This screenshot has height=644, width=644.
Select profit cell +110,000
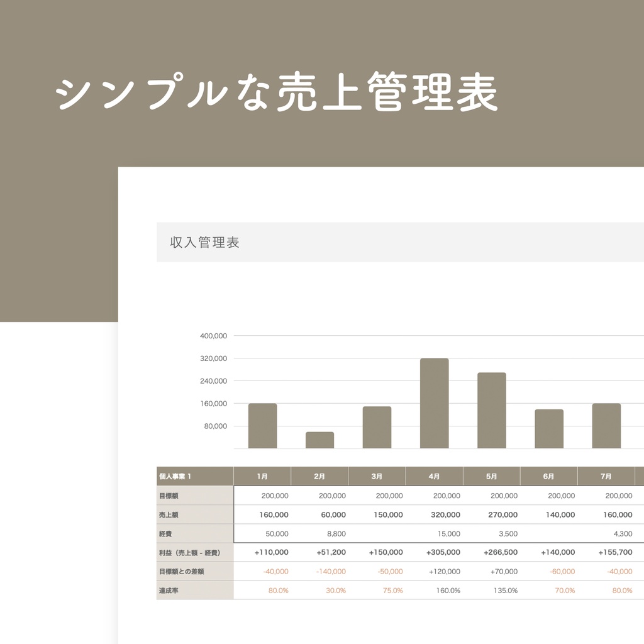[x=262, y=552]
